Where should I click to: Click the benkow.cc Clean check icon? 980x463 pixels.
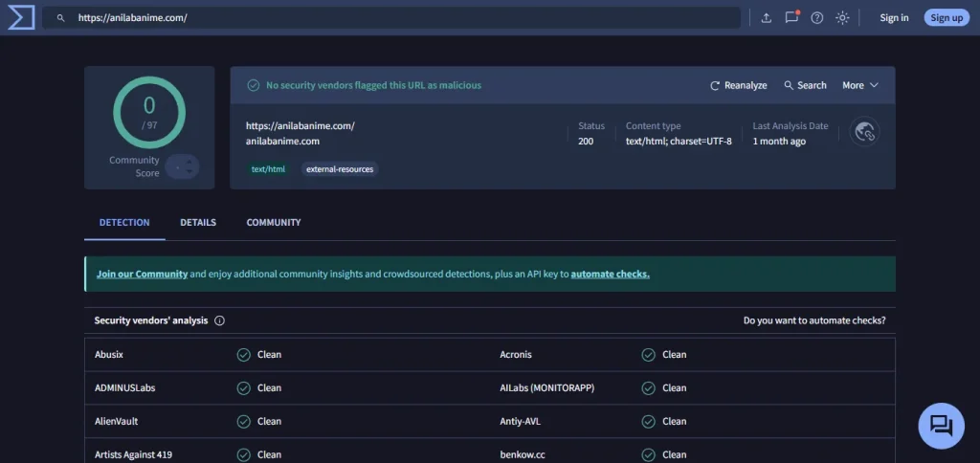[648, 455]
